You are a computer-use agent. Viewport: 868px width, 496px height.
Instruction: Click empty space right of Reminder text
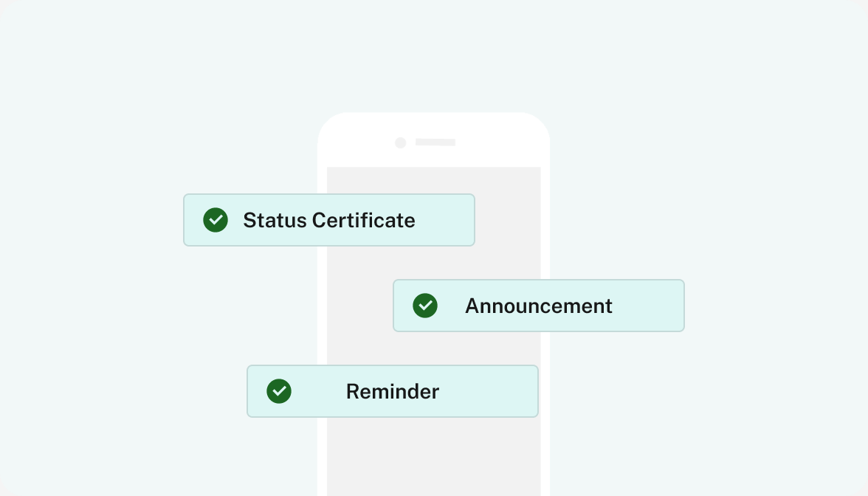489,391
